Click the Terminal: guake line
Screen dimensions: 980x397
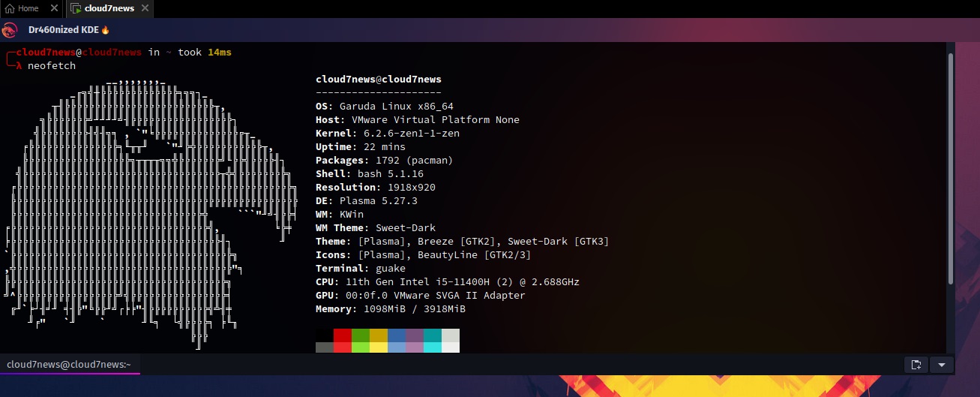pyautogui.click(x=361, y=269)
